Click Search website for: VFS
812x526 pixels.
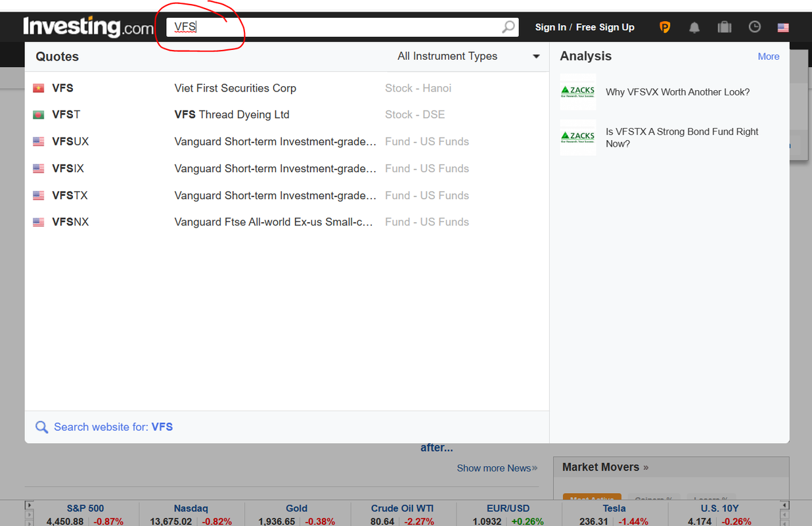[x=113, y=427]
